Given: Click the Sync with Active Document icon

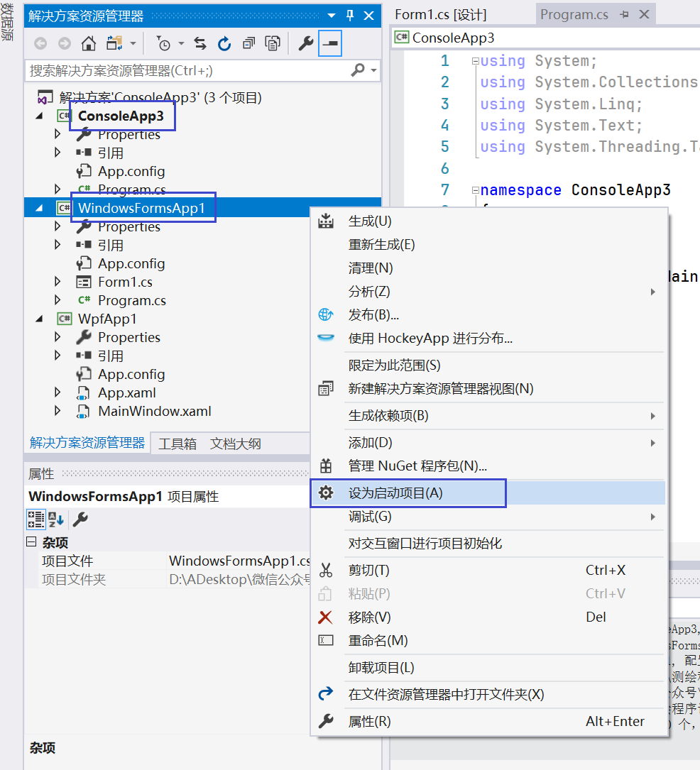Looking at the screenshot, I should pyautogui.click(x=200, y=44).
